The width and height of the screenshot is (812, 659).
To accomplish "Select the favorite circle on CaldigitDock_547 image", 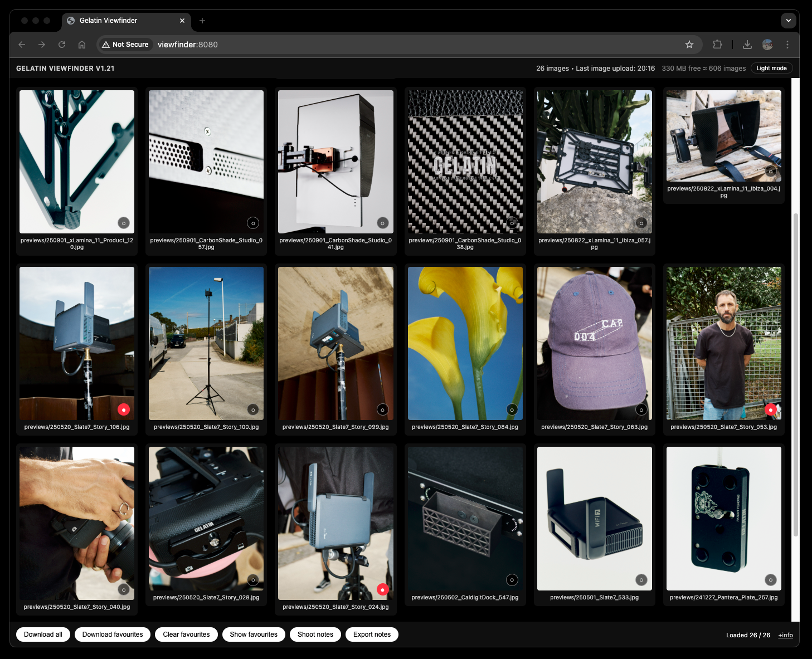I will (512, 579).
